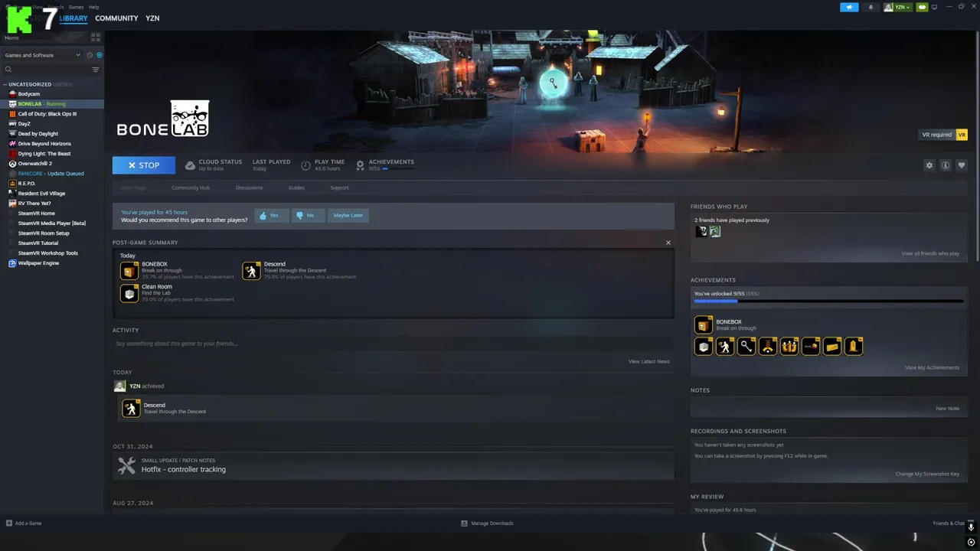
Task: Open View all friends who play
Action: point(930,253)
